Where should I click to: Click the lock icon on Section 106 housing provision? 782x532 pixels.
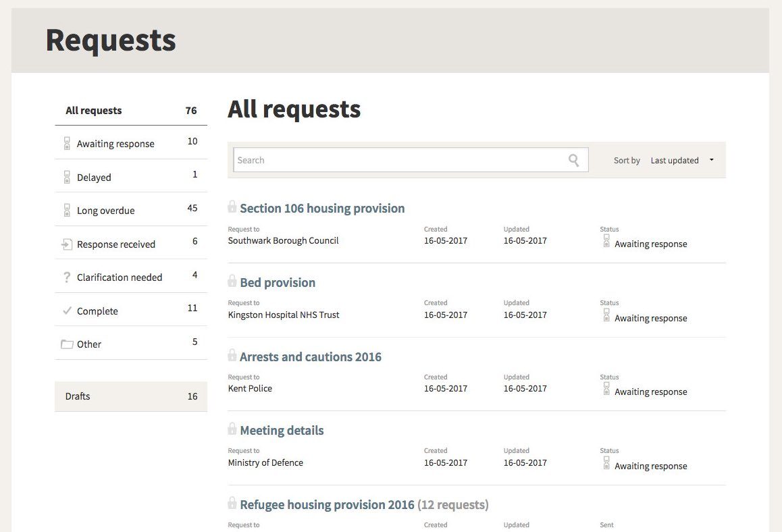point(232,207)
